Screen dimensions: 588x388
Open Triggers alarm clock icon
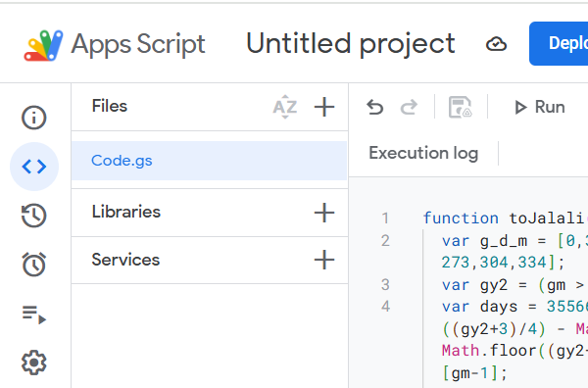click(x=33, y=265)
